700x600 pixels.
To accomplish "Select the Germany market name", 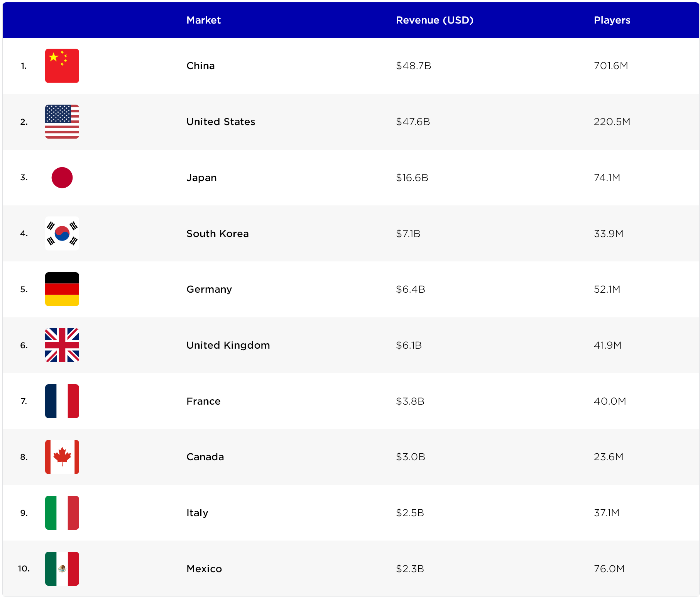I will (x=209, y=289).
